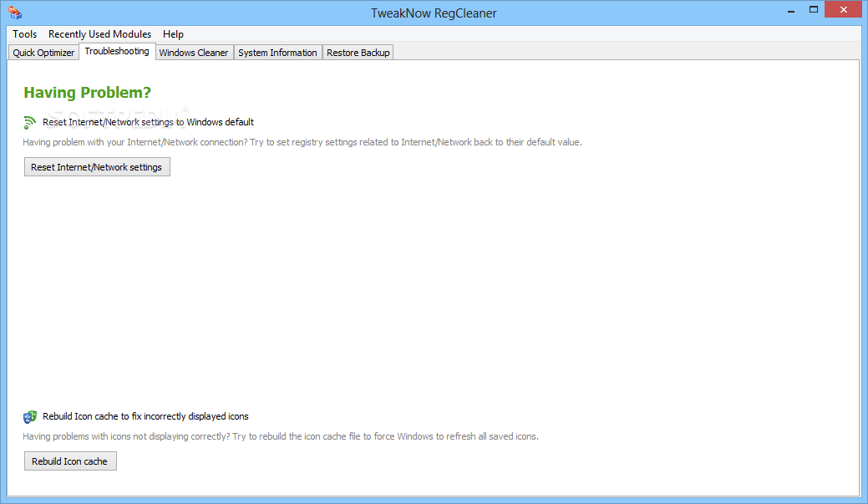868x504 pixels.
Task: Click the Internet/Network connection description text
Action: coord(302,142)
